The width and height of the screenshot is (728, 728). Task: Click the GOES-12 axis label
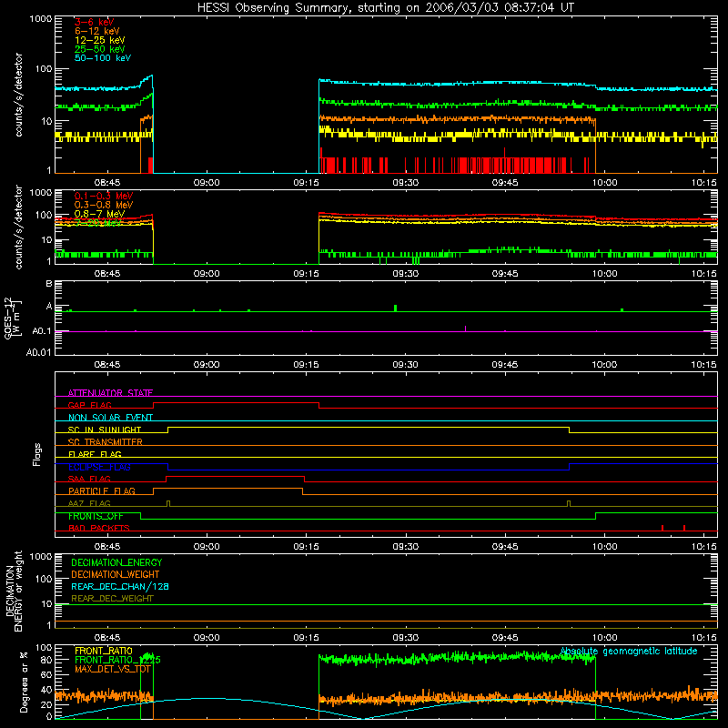coord(12,318)
